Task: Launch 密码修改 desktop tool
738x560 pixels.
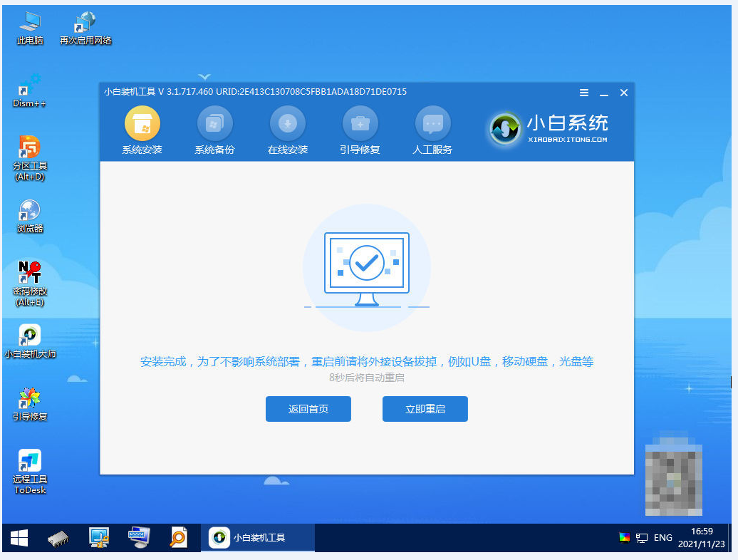Action: [30, 274]
